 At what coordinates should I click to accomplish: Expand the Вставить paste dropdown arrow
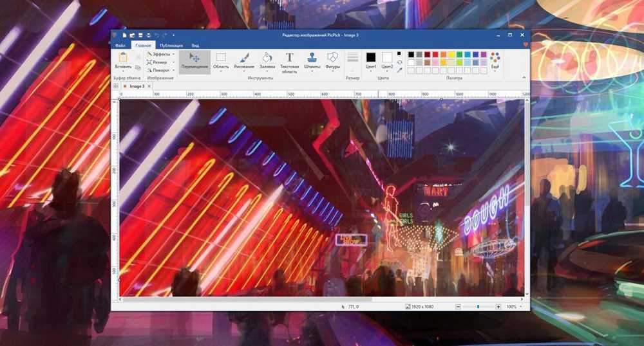click(123, 71)
